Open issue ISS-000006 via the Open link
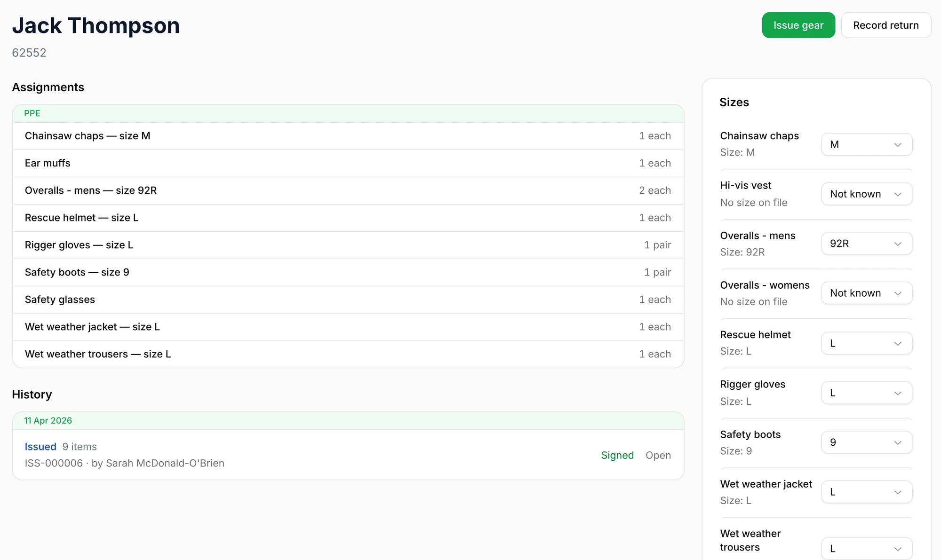Viewport: 941px width, 560px height. tap(658, 455)
